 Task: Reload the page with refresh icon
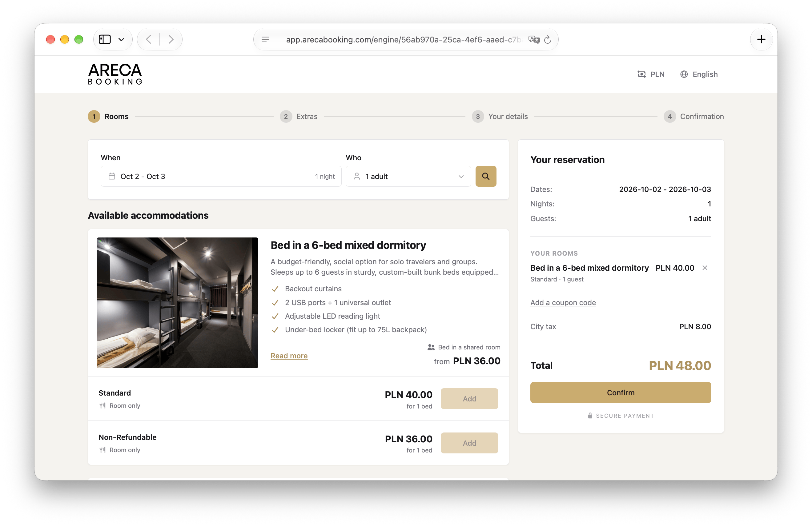[548, 40]
